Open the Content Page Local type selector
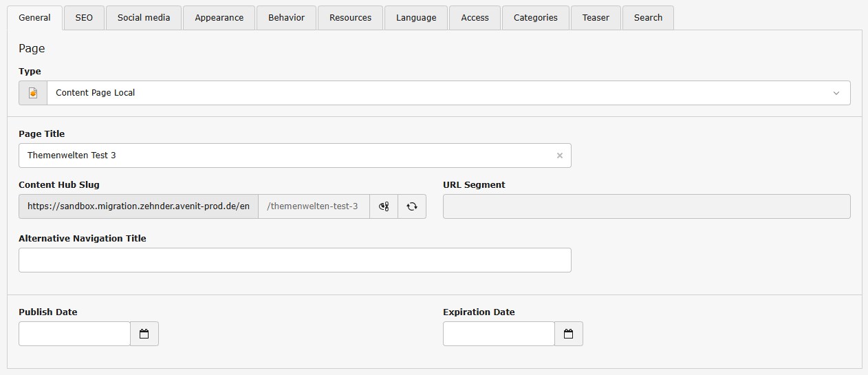Viewport: 868px width, 375px height. click(440, 93)
